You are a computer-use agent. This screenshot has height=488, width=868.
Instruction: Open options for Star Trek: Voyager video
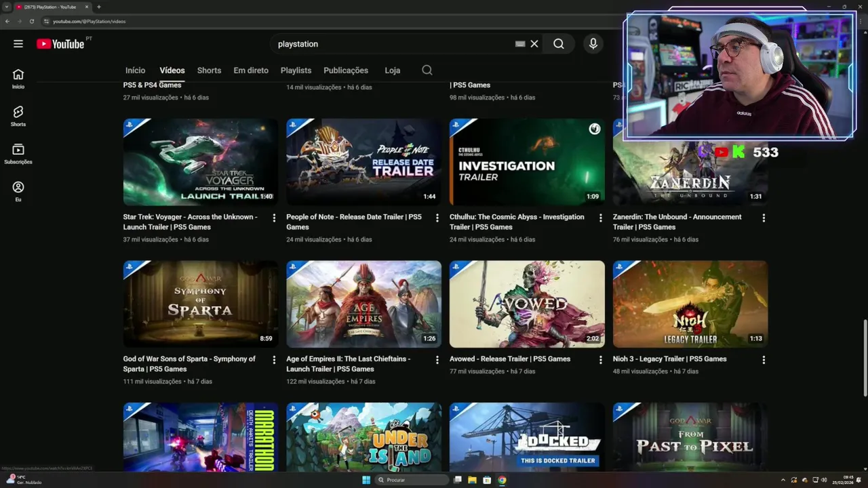pos(274,218)
